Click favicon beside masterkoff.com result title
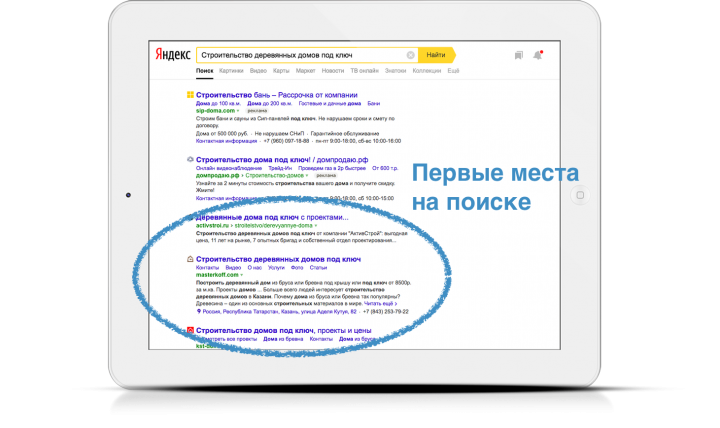 (190, 259)
